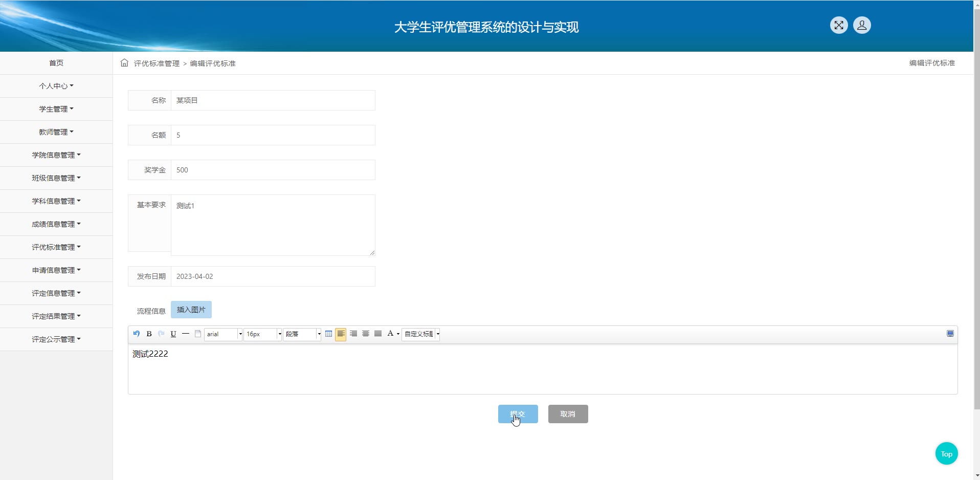This screenshot has width=980, height=480.
Task: Expand 个人中心 sidebar menu
Action: click(56, 86)
